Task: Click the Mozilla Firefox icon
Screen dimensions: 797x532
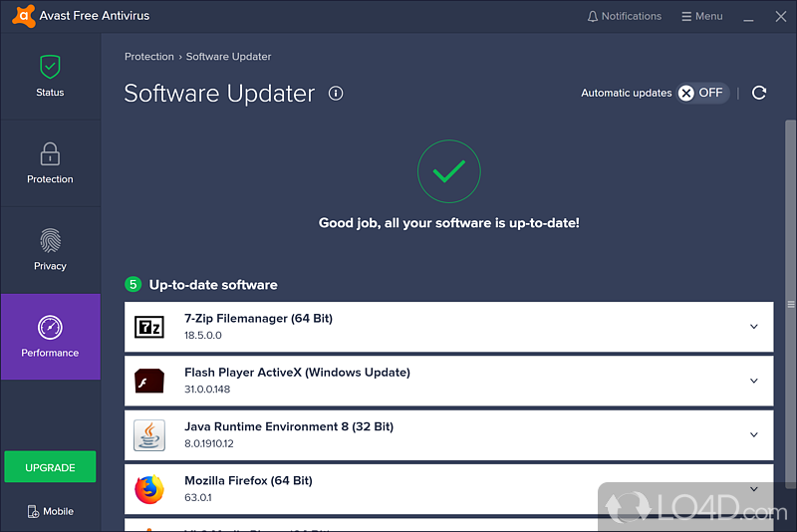Action: pos(149,489)
